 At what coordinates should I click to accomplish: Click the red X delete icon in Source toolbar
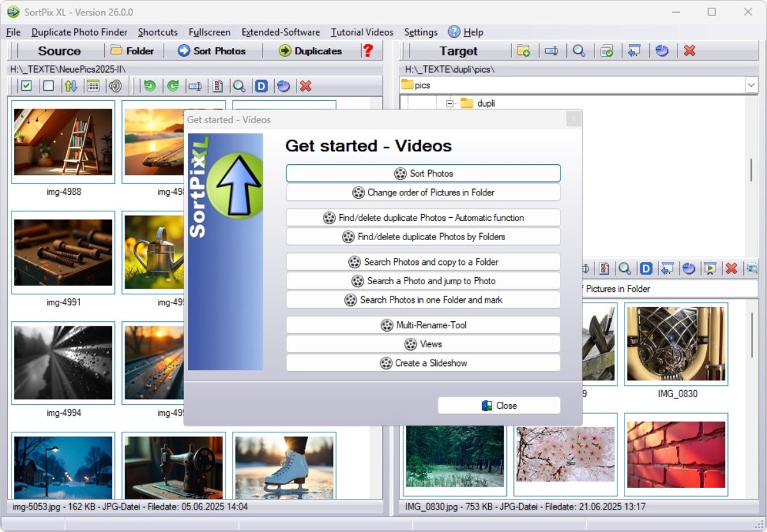coord(306,86)
